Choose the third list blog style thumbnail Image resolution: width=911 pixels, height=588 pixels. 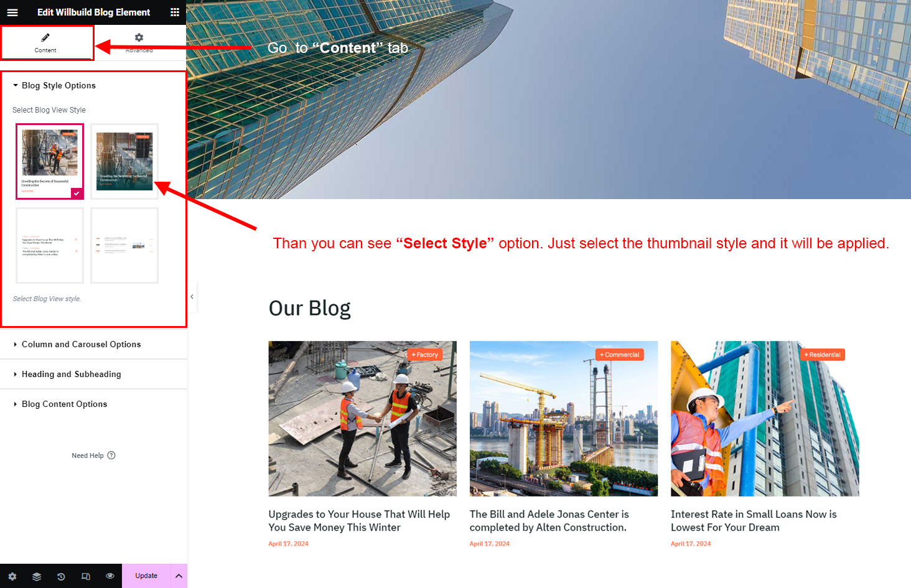point(50,245)
